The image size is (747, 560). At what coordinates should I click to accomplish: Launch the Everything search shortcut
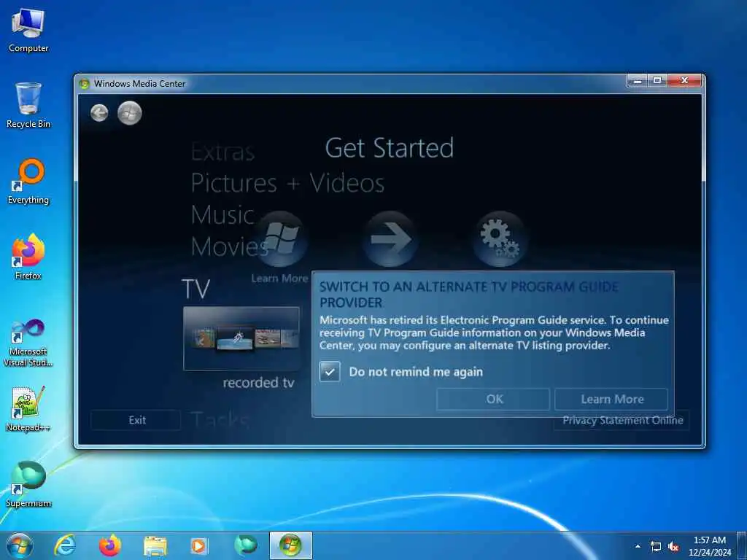[28, 182]
